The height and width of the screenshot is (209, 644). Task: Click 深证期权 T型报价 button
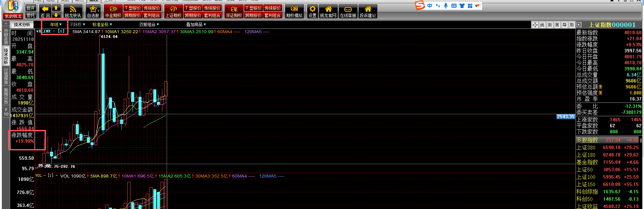click(253, 8)
